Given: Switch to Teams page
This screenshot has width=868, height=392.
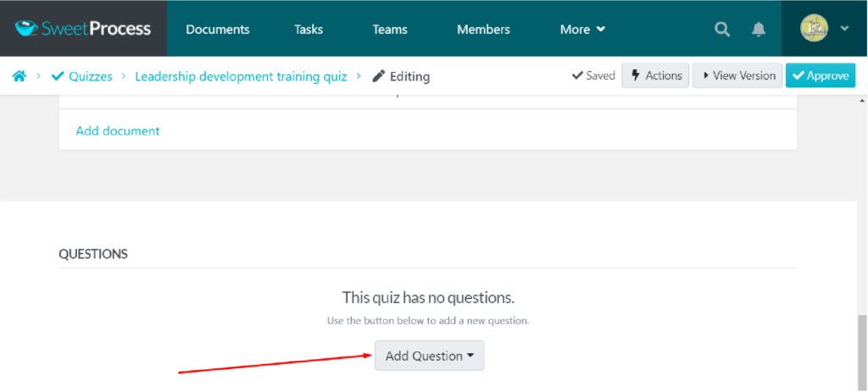Looking at the screenshot, I should 390,30.
